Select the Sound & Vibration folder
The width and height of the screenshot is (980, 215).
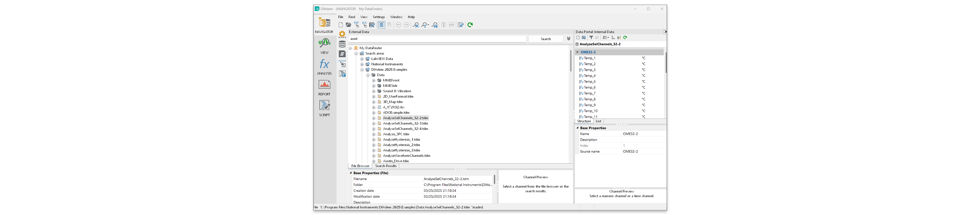pos(397,91)
